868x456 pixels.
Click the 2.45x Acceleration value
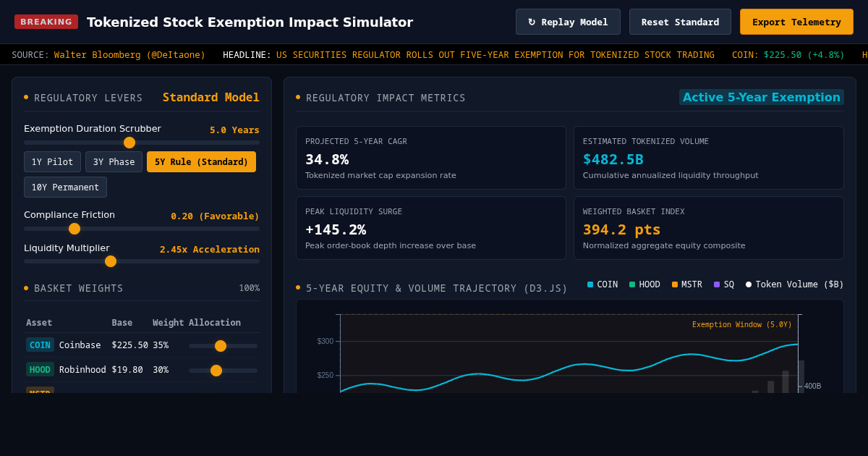tap(210, 249)
